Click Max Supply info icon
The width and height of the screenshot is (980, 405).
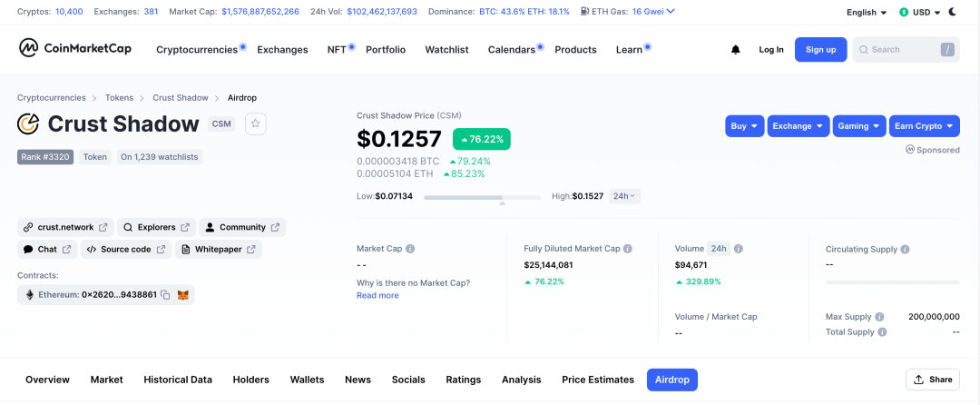[x=879, y=317]
